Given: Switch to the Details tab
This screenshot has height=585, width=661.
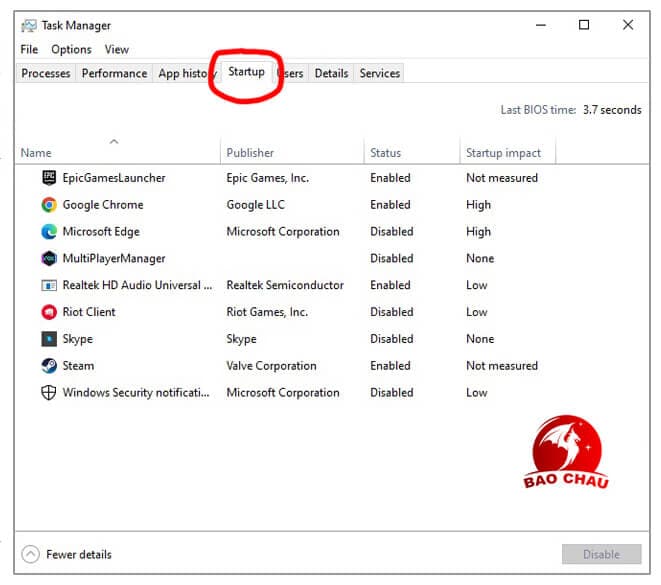Looking at the screenshot, I should pyautogui.click(x=331, y=73).
